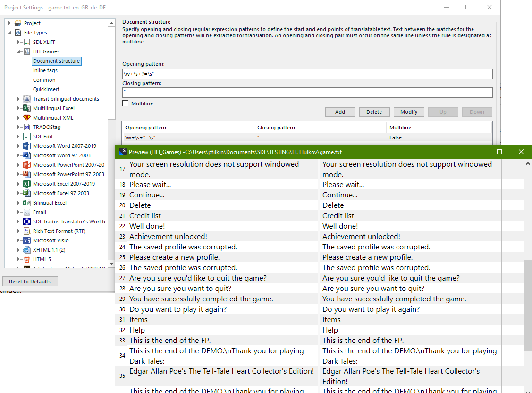The width and height of the screenshot is (532, 393).
Task: Click the Microsoft Visio icon
Action: click(27, 240)
